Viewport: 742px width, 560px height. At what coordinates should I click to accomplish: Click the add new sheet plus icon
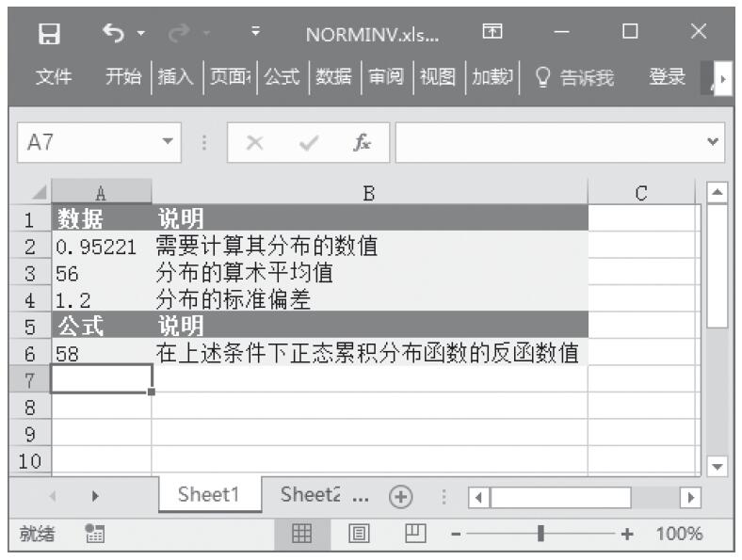(401, 496)
